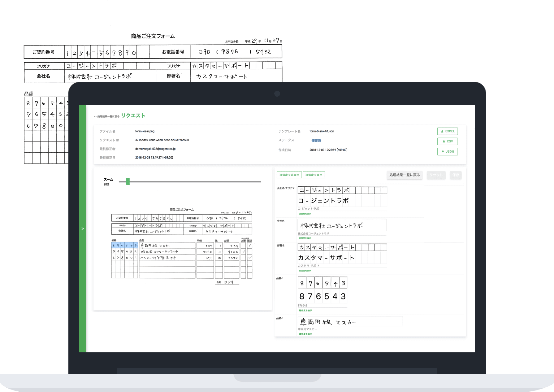Click the gray 処理結果一覧に戻る button
The width and height of the screenshot is (554, 392).
click(404, 175)
